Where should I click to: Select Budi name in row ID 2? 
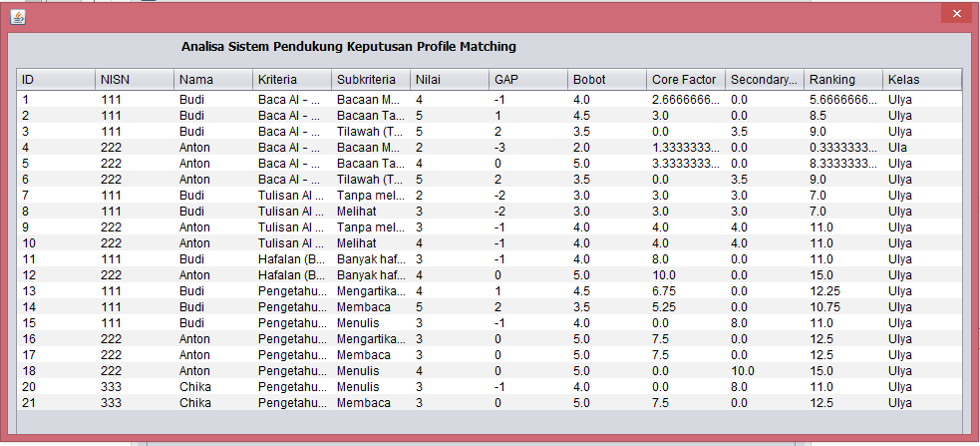click(x=213, y=116)
